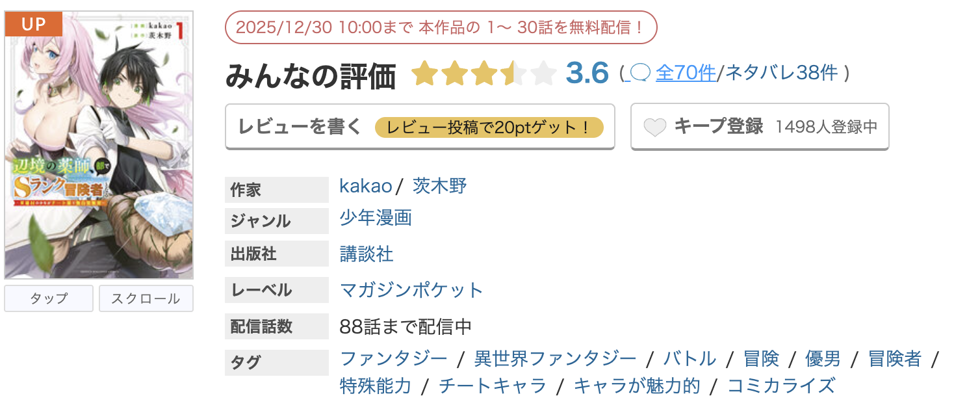The image size is (980, 420).
Task: Select the 異世界ファンタジー tag
Action: click(x=556, y=358)
